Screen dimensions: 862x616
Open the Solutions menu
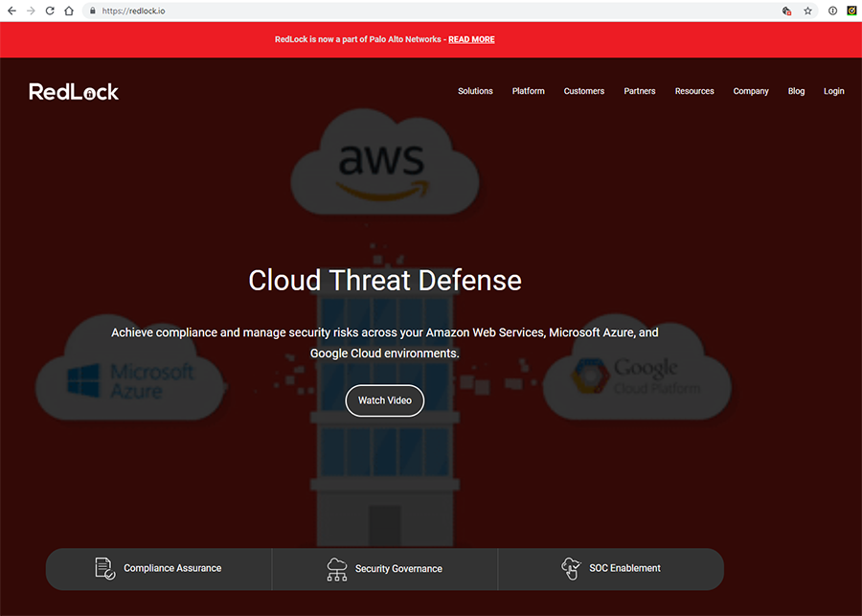point(475,91)
